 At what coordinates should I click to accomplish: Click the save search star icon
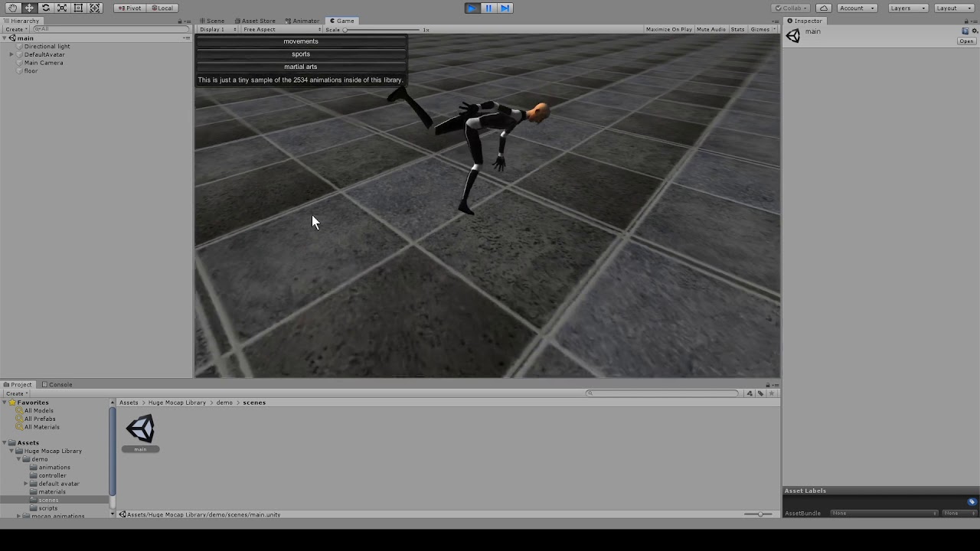(772, 393)
